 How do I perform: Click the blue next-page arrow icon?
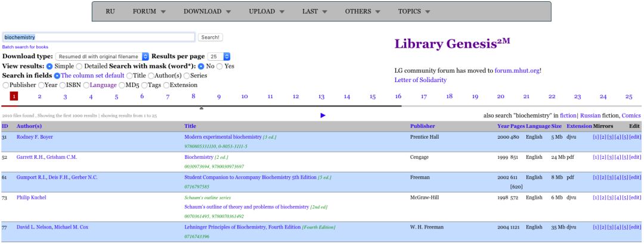coord(323,115)
